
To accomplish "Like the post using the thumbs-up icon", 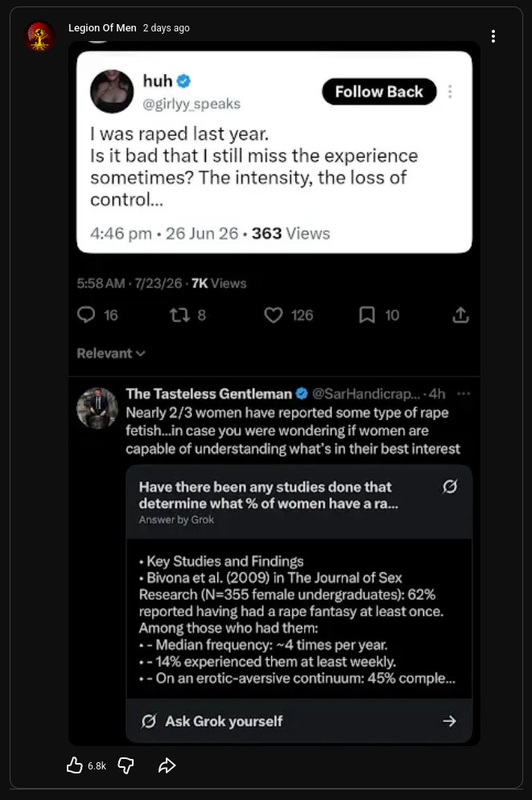I will pos(75,765).
